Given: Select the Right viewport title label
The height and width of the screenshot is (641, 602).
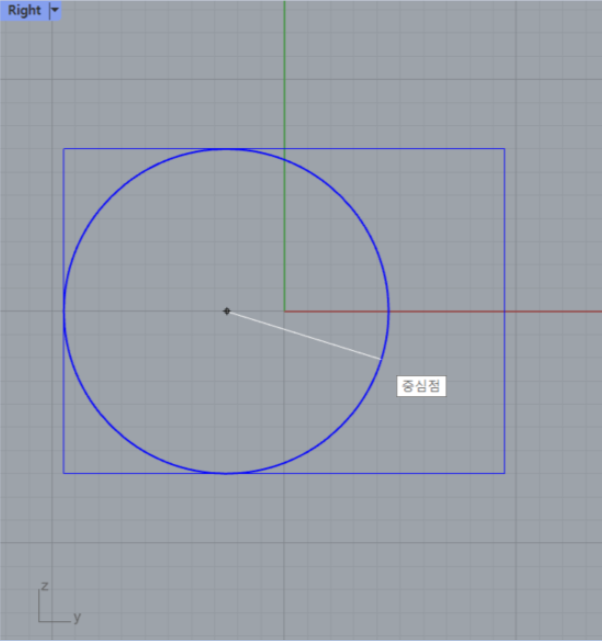Looking at the screenshot, I should (25, 10).
